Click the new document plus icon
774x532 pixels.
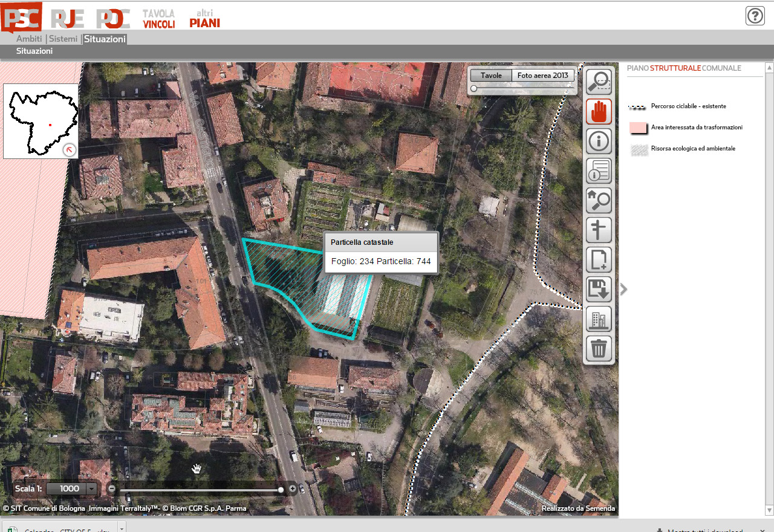[x=599, y=260]
